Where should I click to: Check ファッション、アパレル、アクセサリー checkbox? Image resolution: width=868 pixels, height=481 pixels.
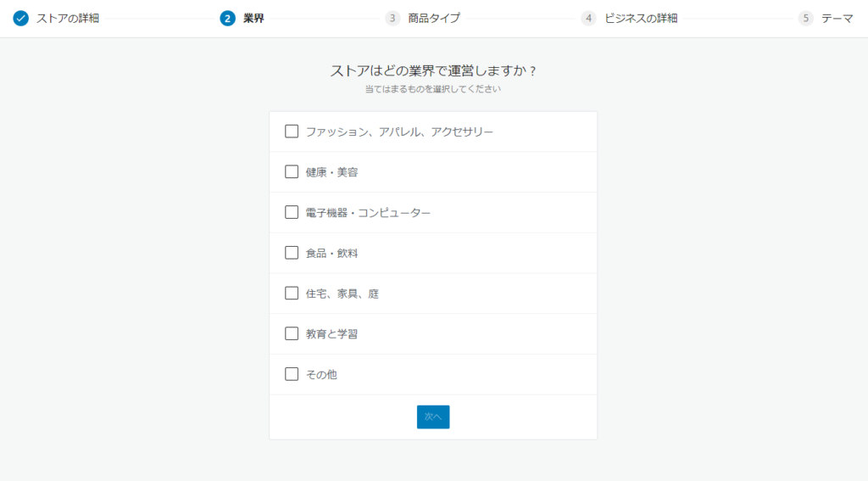click(x=292, y=131)
